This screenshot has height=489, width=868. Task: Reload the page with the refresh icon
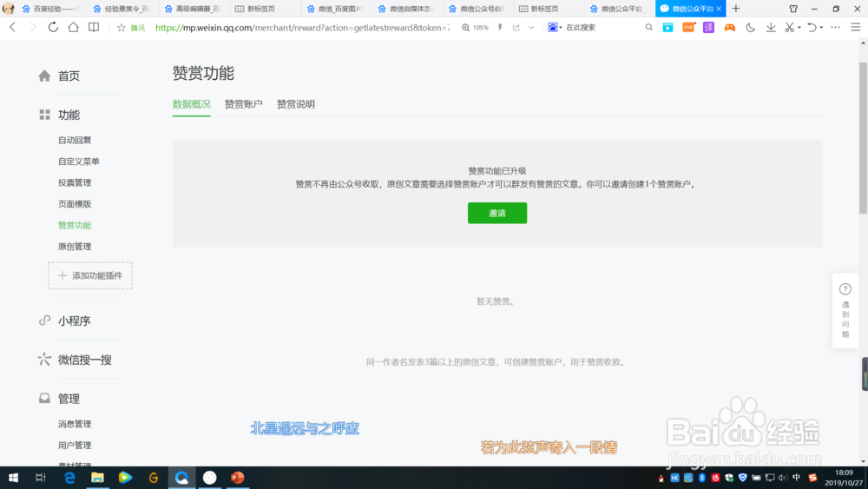(x=53, y=27)
